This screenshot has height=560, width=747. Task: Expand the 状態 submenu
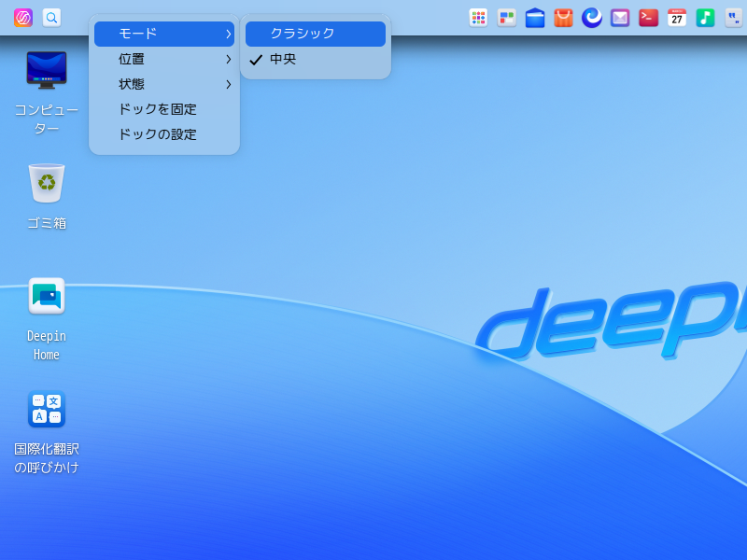coord(164,84)
